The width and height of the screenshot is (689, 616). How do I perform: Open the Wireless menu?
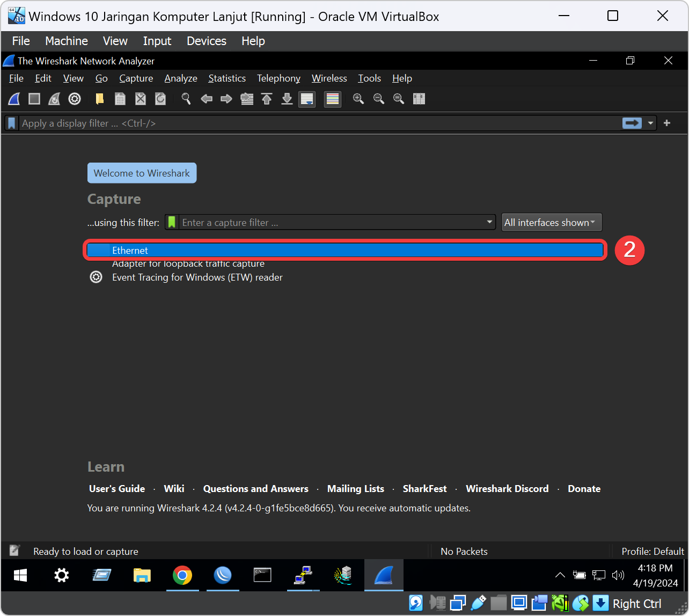[x=329, y=78]
